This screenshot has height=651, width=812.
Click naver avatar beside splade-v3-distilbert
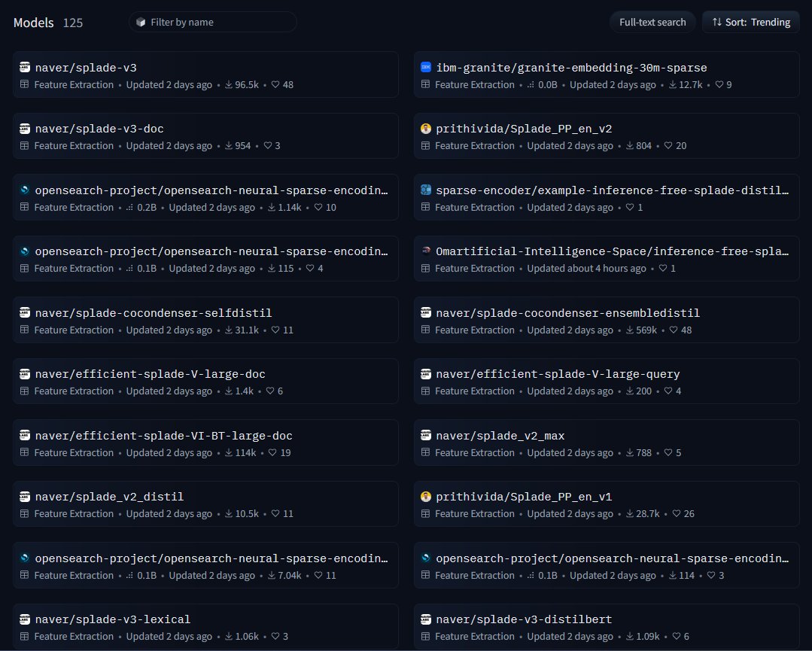point(426,619)
